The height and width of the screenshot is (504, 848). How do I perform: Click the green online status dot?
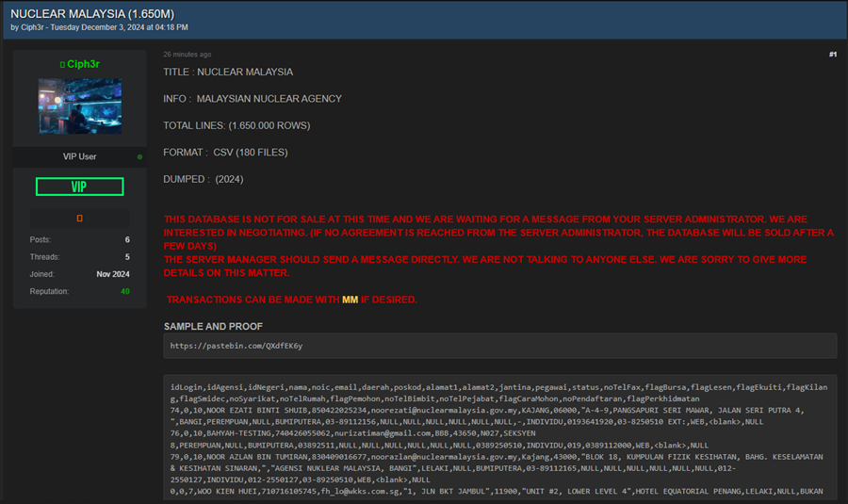pos(139,156)
